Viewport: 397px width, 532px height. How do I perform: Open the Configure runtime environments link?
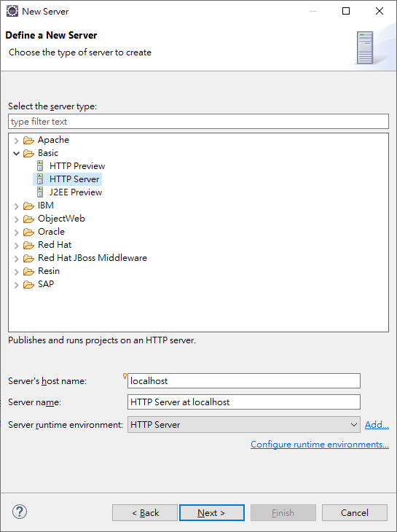(x=320, y=445)
